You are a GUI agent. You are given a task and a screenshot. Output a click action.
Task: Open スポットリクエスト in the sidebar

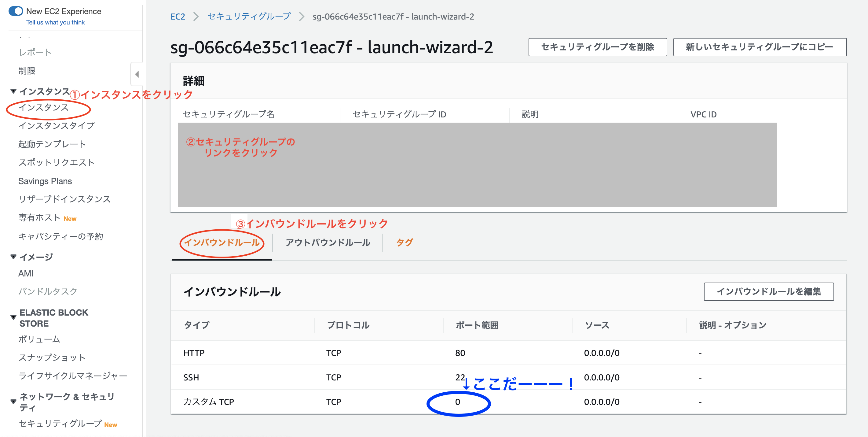[x=57, y=162]
